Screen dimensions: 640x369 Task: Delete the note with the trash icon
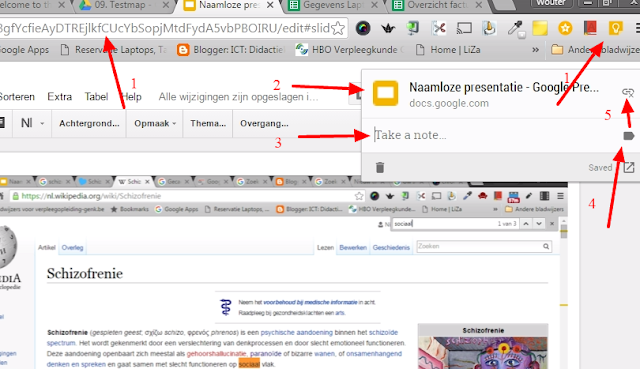(x=380, y=167)
